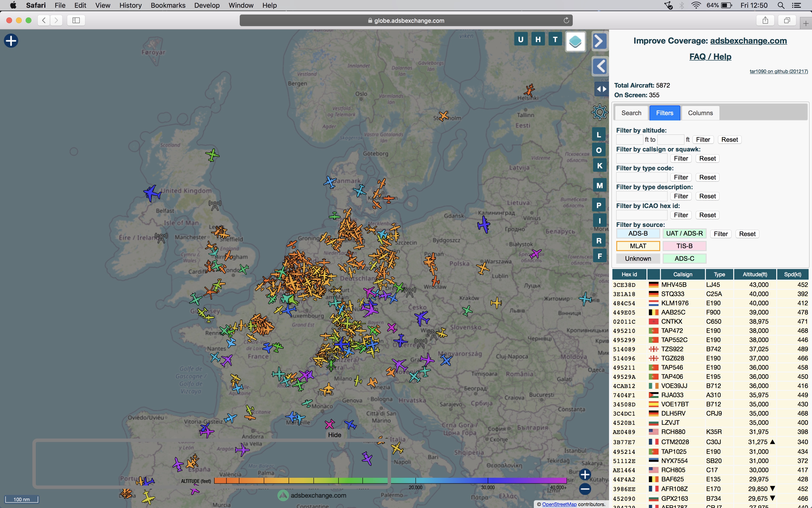Select the ADS-C source swatch
Image resolution: width=812 pixels, height=508 pixels.
tap(684, 258)
